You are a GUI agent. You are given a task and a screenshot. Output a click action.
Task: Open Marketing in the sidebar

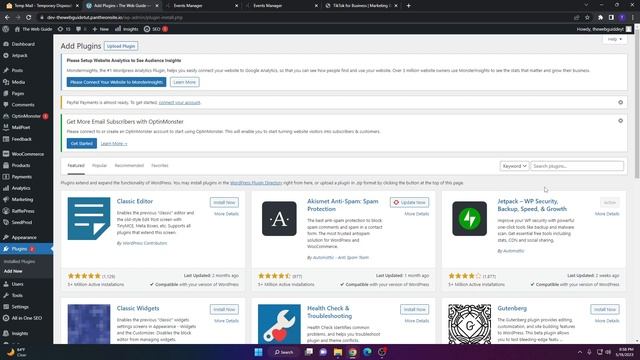coord(22,200)
